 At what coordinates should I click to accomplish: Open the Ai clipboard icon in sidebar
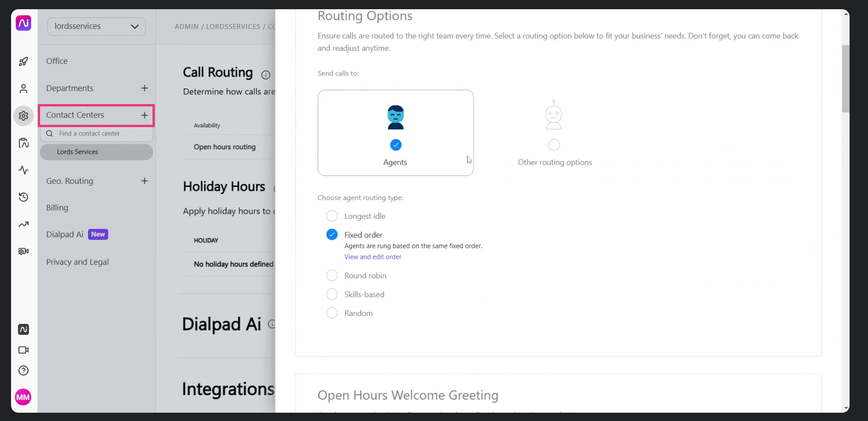23,143
